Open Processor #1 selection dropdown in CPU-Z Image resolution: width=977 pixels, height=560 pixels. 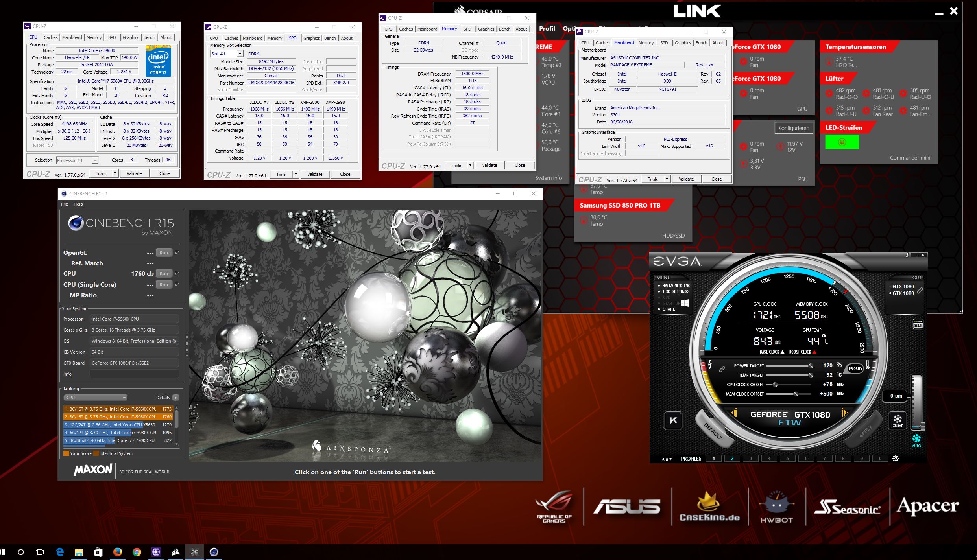pos(77,160)
